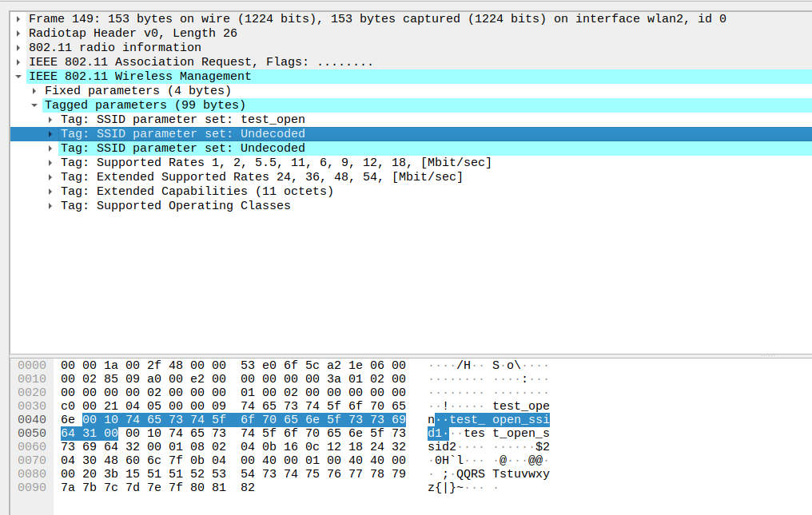The width and height of the screenshot is (812, 515).
Task: Select SSID parameter set: test_open tag
Action: pos(182,119)
